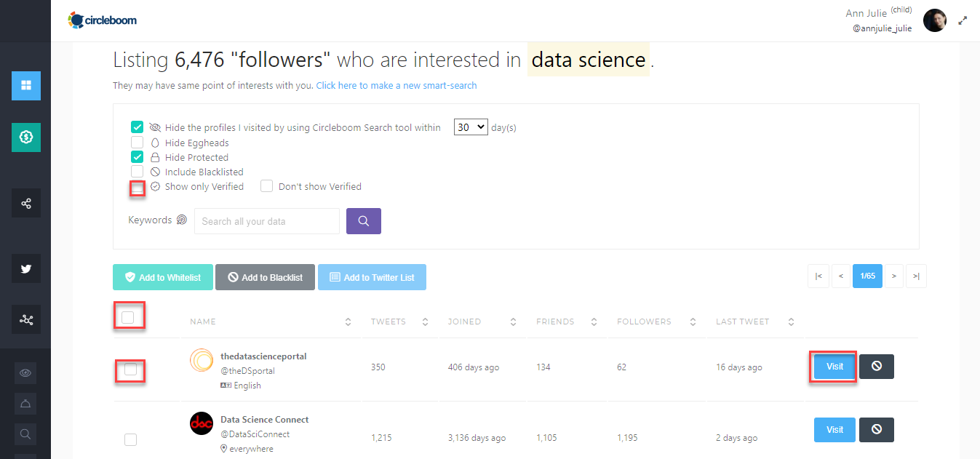Click the Add to Twitter List button

click(372, 277)
